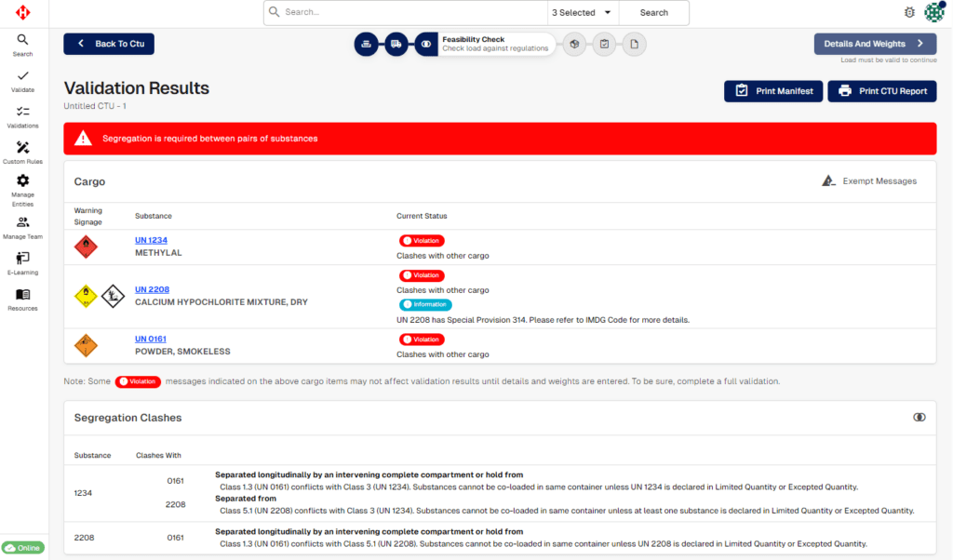
Task: Continue to Details And Weights
Action: pyautogui.click(x=874, y=44)
